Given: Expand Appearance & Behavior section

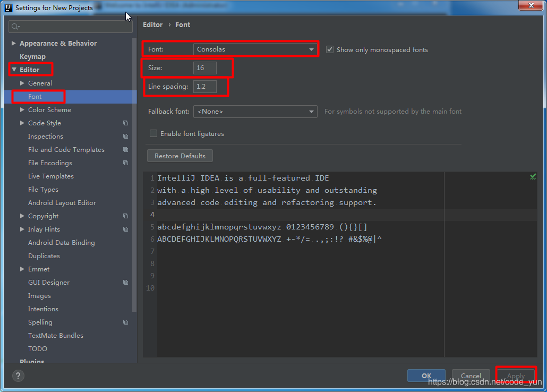Looking at the screenshot, I should coord(14,43).
